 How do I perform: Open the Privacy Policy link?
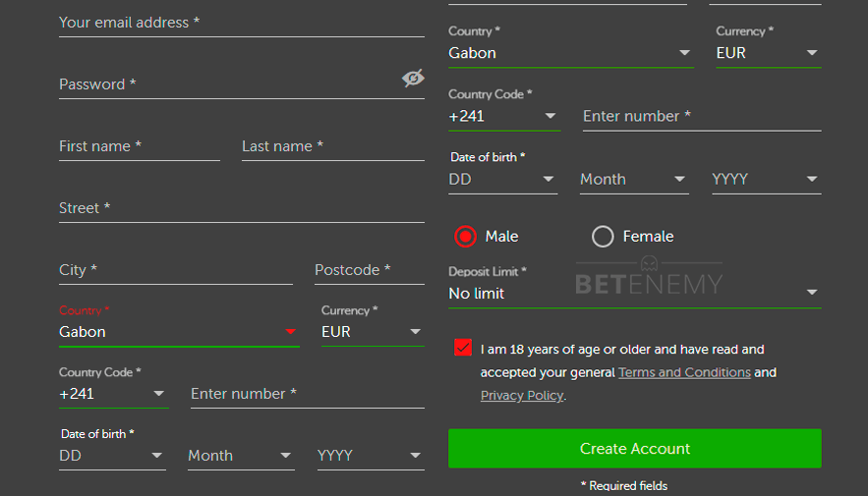pos(521,396)
